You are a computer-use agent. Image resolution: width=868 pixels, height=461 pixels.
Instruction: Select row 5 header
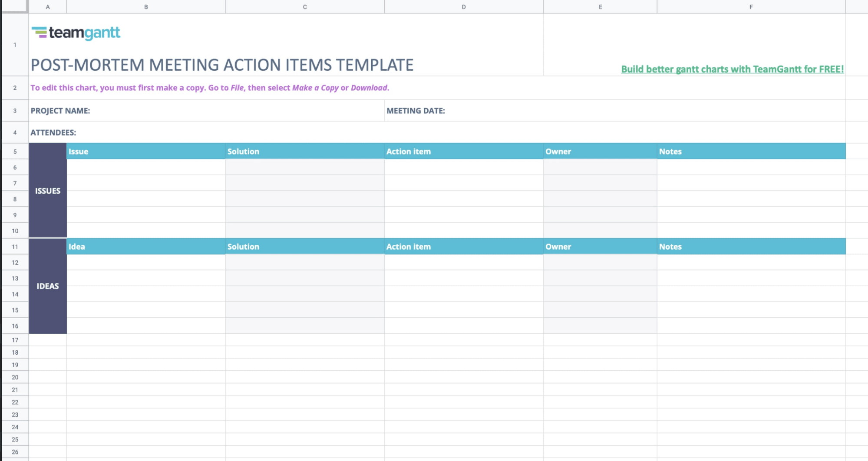point(15,151)
